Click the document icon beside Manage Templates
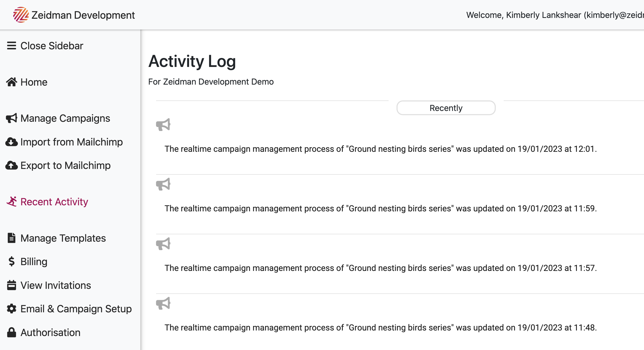The width and height of the screenshot is (644, 350). coord(12,238)
